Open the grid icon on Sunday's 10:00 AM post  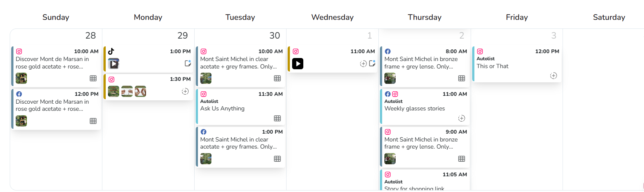pos(93,78)
